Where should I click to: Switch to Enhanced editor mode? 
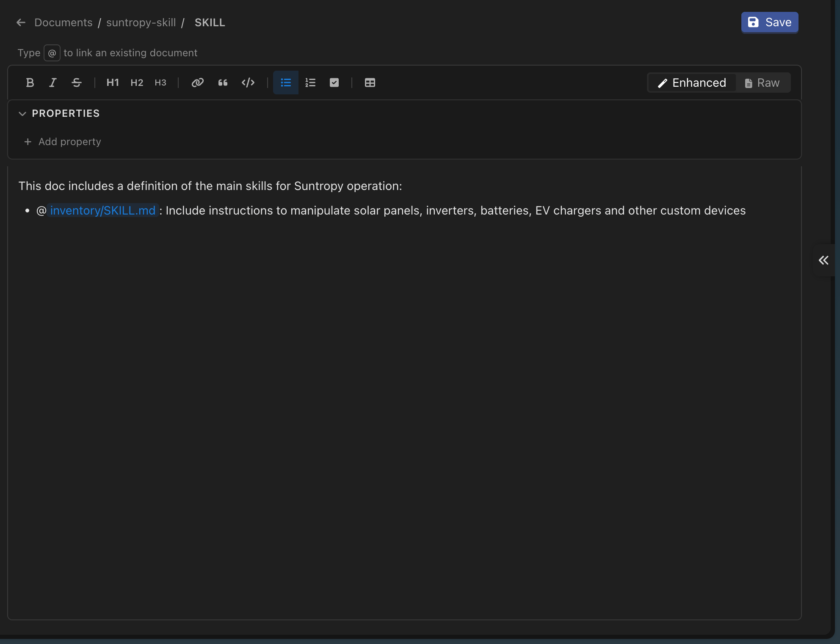[692, 83]
